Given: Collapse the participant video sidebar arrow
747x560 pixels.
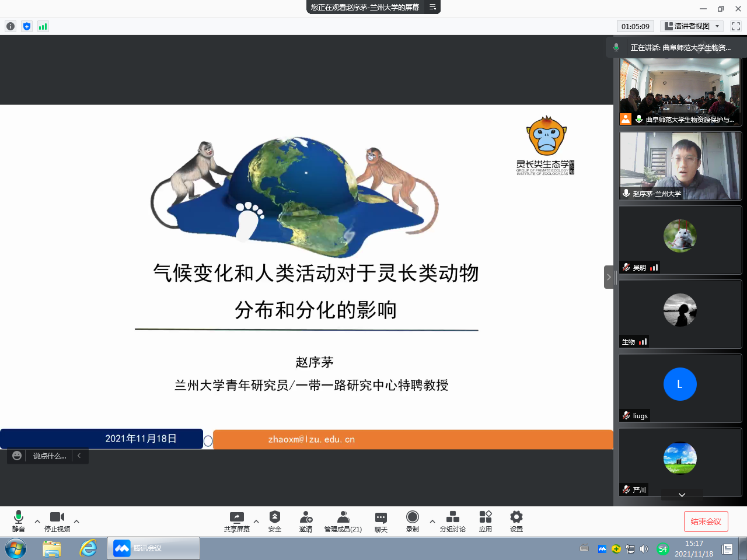Looking at the screenshot, I should click(x=609, y=277).
